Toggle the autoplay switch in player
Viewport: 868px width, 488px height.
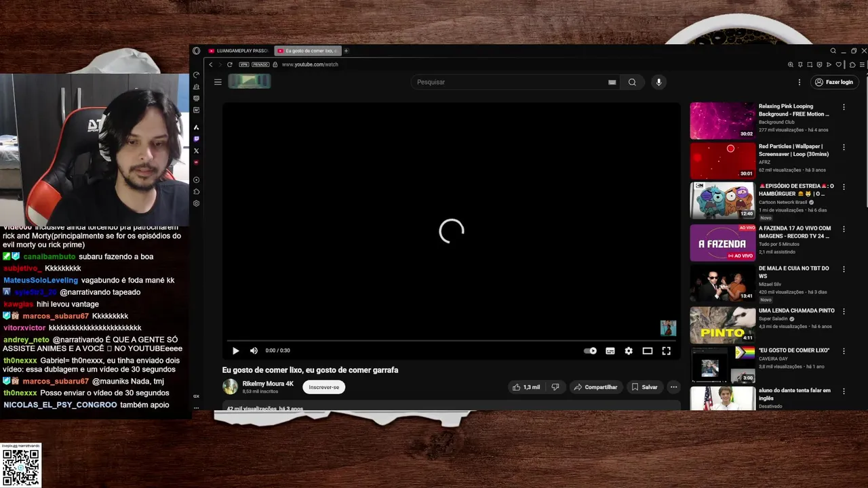tap(591, 350)
